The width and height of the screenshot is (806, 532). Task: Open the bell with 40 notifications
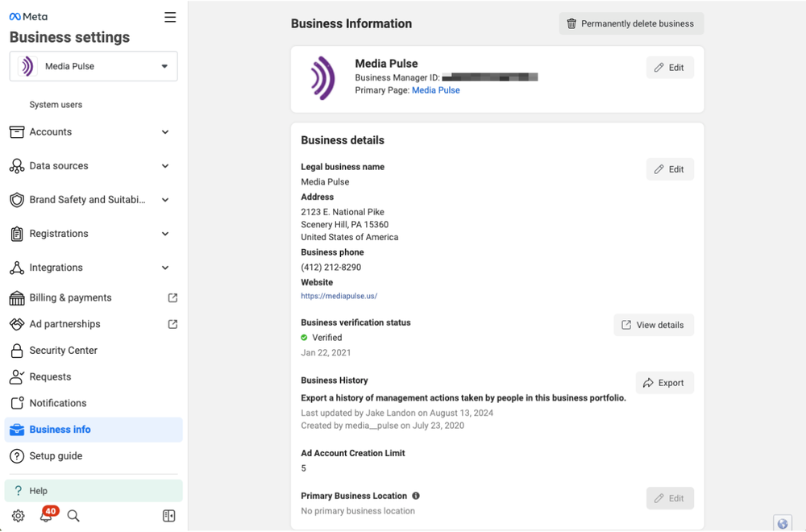pyautogui.click(x=48, y=514)
